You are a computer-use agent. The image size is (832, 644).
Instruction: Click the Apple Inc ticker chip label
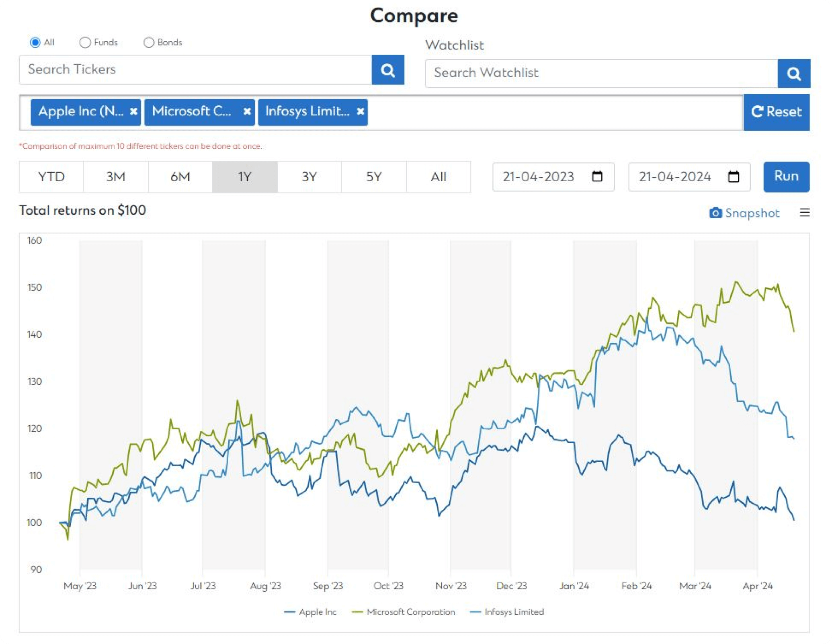(x=81, y=111)
